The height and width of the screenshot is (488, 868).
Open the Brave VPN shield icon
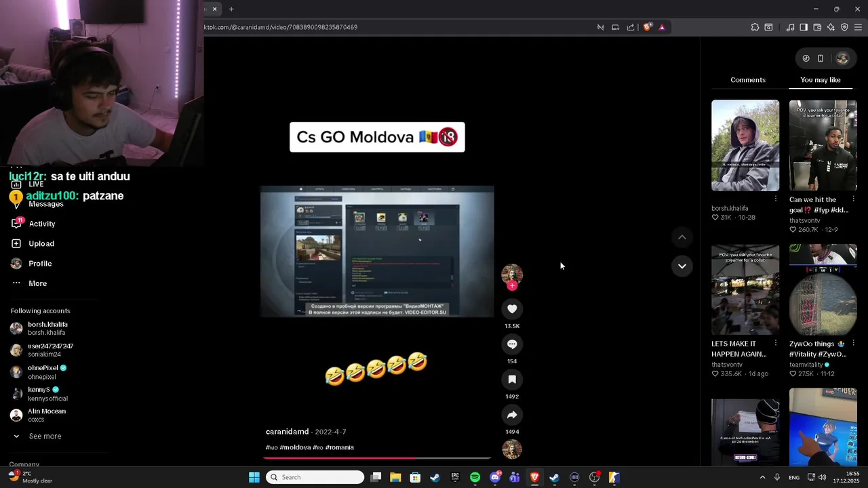click(844, 27)
